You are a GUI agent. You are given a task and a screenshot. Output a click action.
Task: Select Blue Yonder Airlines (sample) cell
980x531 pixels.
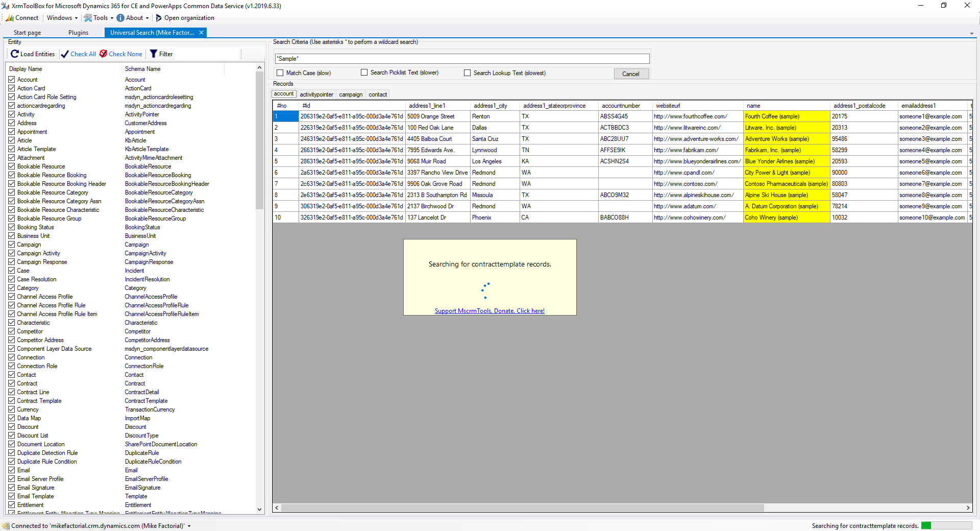(787, 161)
